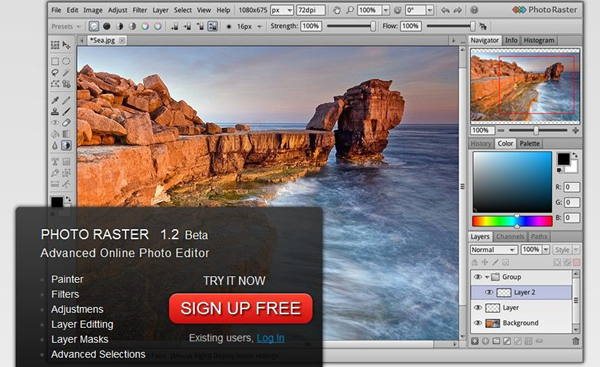Select the Text tool
The height and width of the screenshot is (367, 600).
(55, 161)
